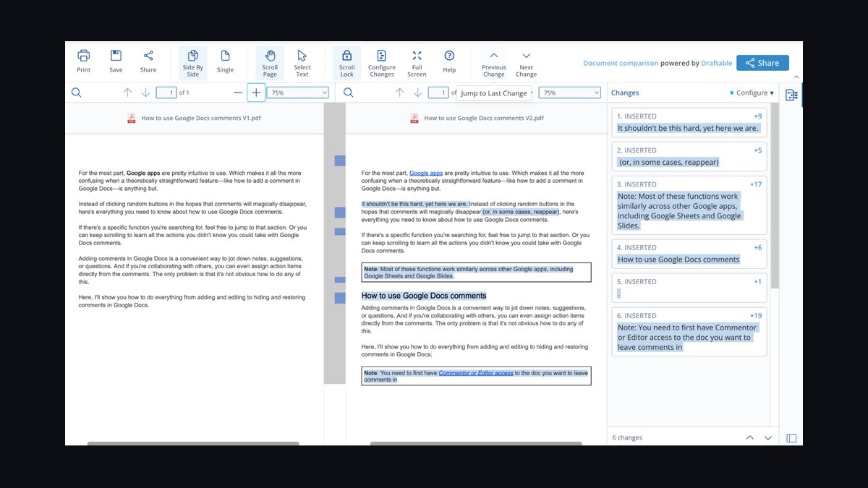
Task: Open the Share tool in toolbar
Action: click(x=148, y=62)
